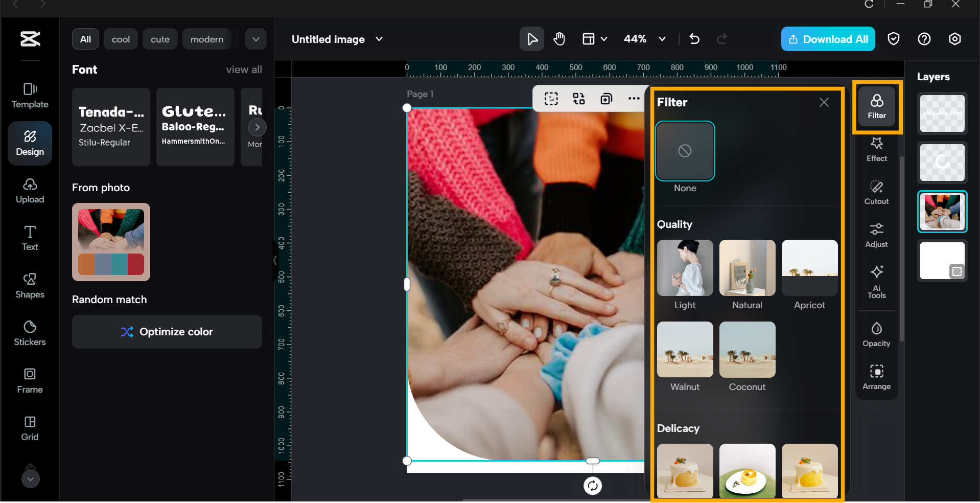The width and height of the screenshot is (980, 503).
Task: Click the Page 1 label
Action: coord(420,94)
